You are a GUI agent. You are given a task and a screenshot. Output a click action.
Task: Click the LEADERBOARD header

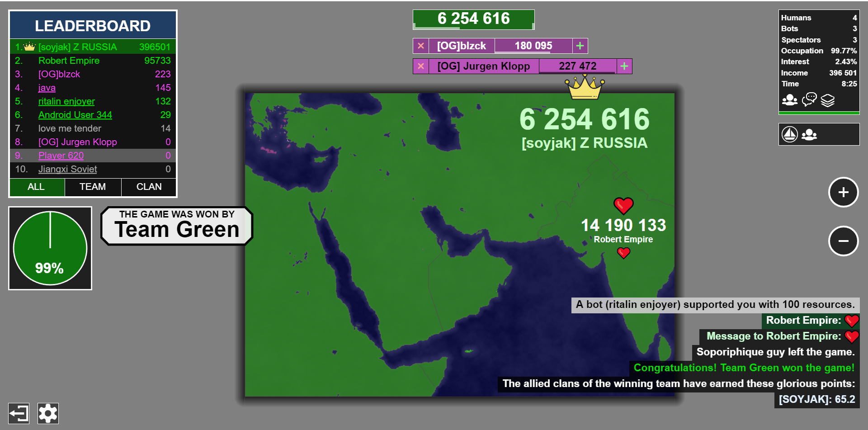(x=93, y=26)
